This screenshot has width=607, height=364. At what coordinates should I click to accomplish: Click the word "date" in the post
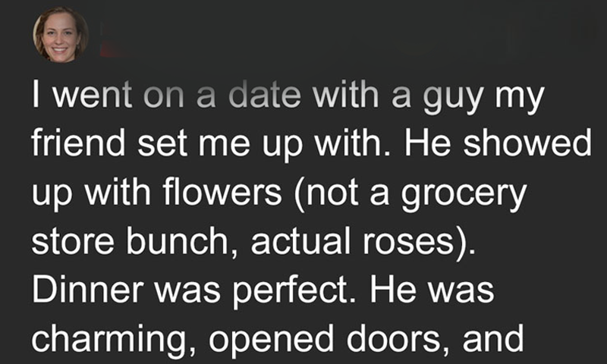tap(264, 95)
